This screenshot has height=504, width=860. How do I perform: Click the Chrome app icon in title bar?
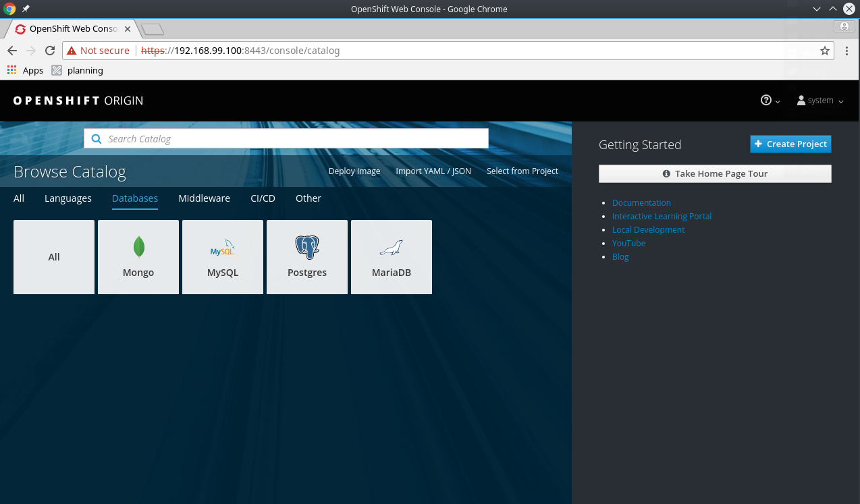point(9,9)
